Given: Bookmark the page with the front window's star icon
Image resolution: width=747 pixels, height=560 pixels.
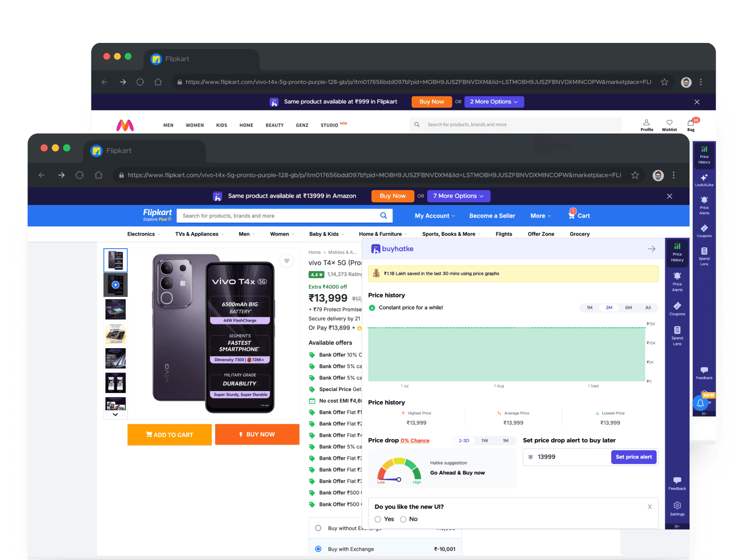Looking at the screenshot, I should [x=635, y=175].
